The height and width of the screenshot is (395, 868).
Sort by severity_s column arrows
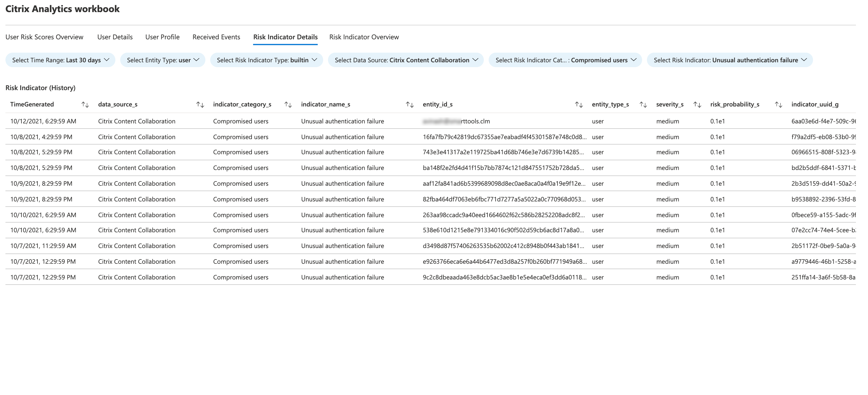[x=697, y=105]
